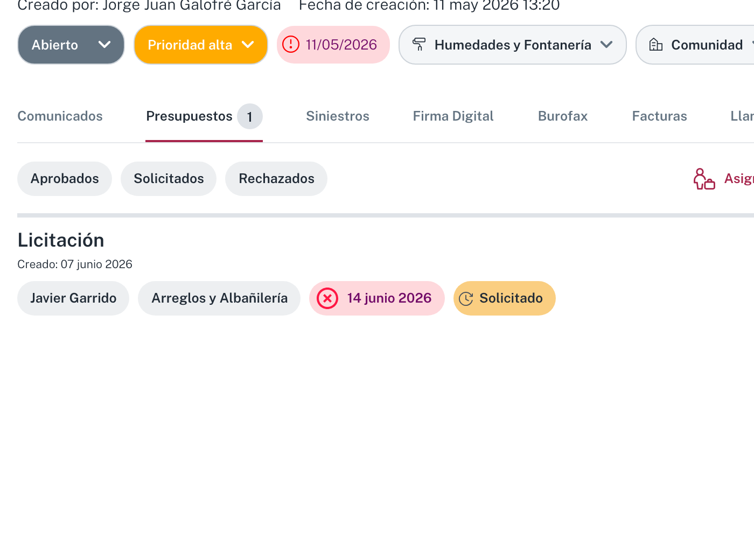Click the assign person icon
Screen dimensions: 754x560
tap(704, 179)
